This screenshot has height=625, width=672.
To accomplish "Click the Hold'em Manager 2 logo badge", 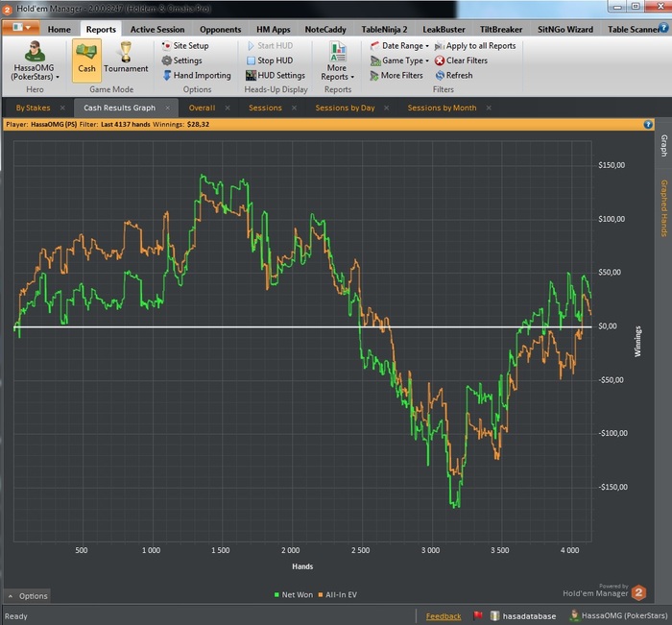I will [x=639, y=592].
